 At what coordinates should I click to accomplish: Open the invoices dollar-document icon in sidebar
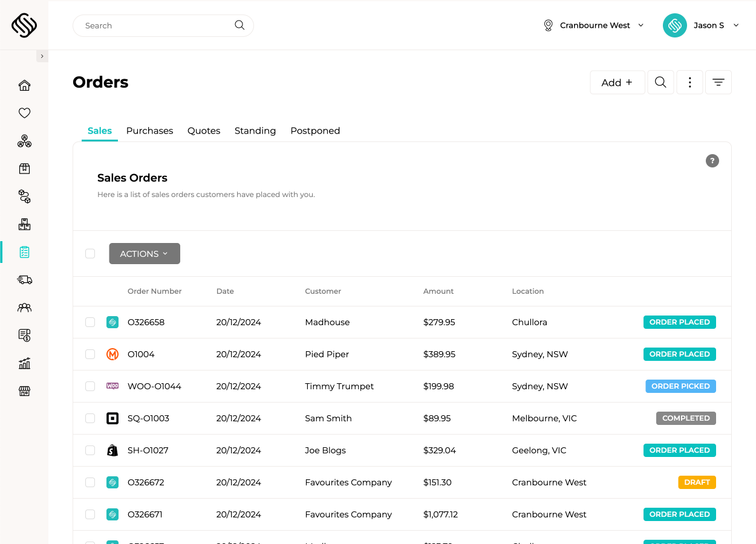click(x=24, y=335)
